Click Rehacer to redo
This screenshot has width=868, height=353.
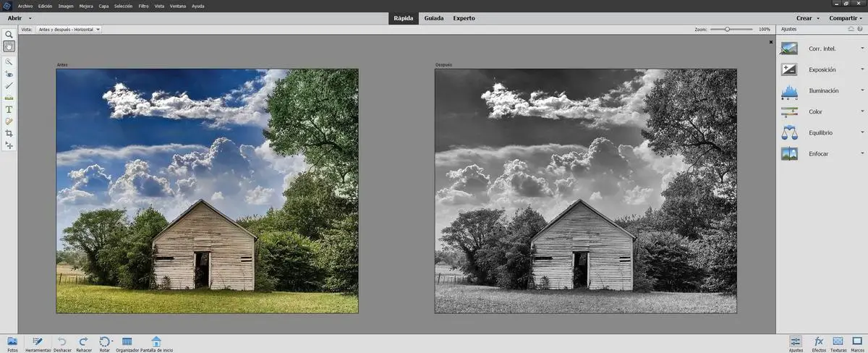click(x=83, y=344)
